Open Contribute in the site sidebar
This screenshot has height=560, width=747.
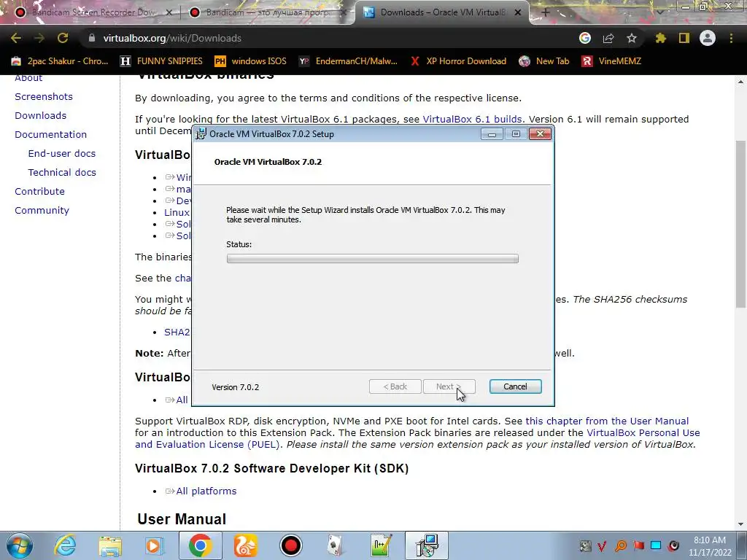(x=39, y=192)
